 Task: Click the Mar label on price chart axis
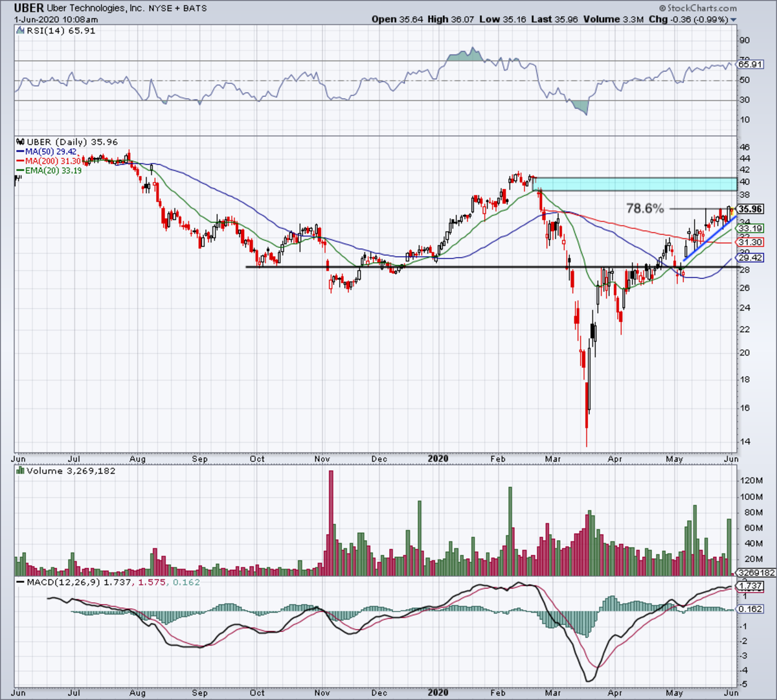[552, 458]
